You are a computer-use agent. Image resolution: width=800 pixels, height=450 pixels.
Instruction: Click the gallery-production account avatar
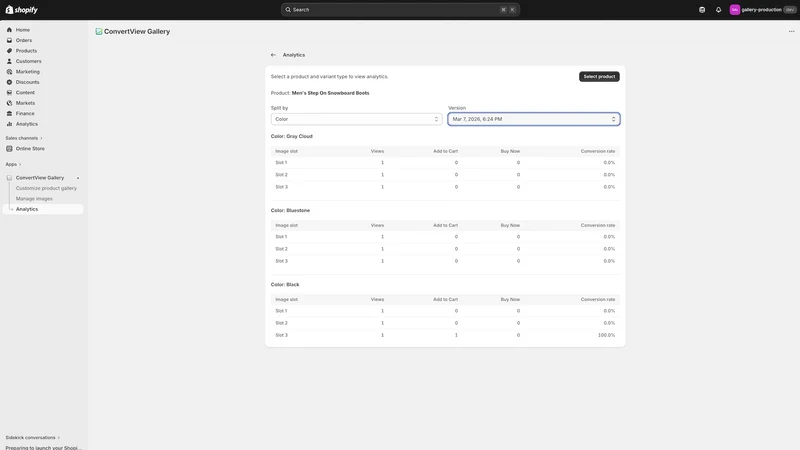click(x=735, y=10)
